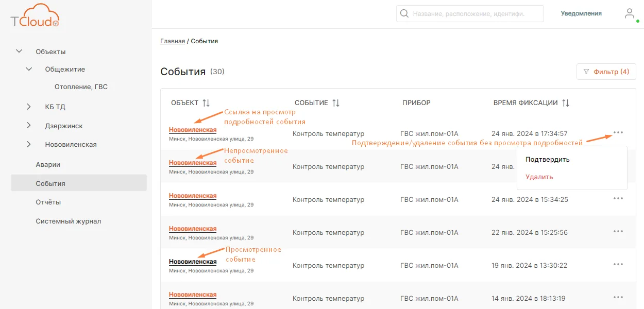644x309 pixels.
Task: Select Отопление, ГВС in the tree
Action: tap(81, 87)
